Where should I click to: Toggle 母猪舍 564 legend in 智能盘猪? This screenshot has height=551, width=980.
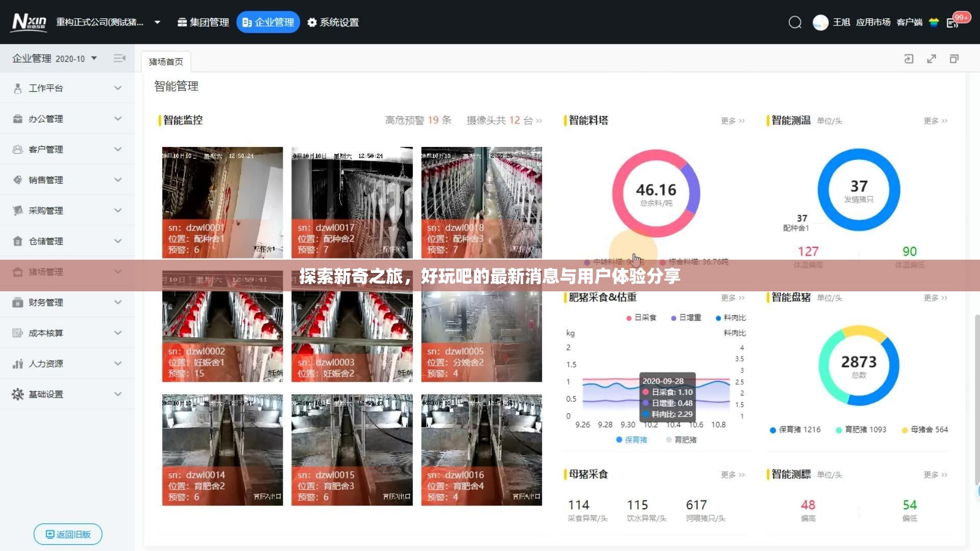[x=925, y=430]
